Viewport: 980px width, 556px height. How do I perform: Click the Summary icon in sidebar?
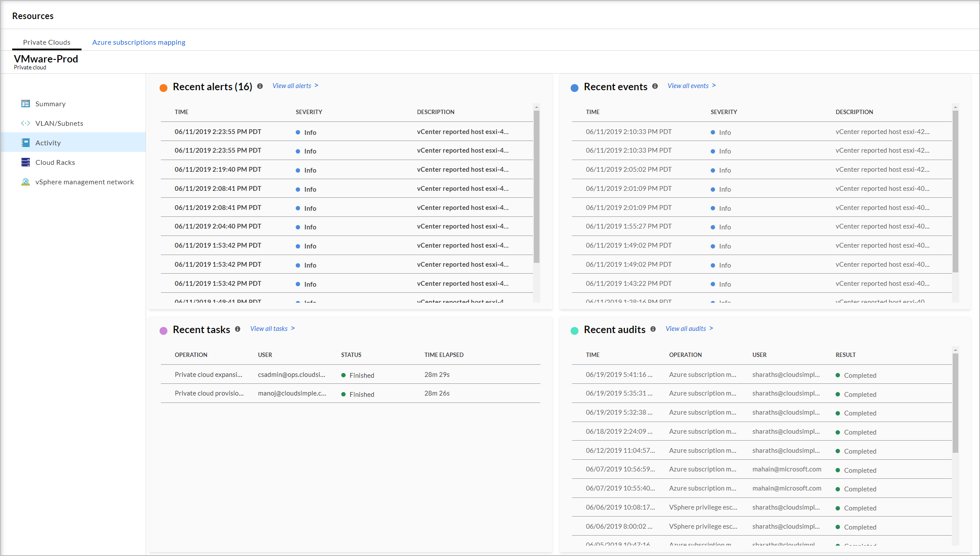pyautogui.click(x=26, y=104)
